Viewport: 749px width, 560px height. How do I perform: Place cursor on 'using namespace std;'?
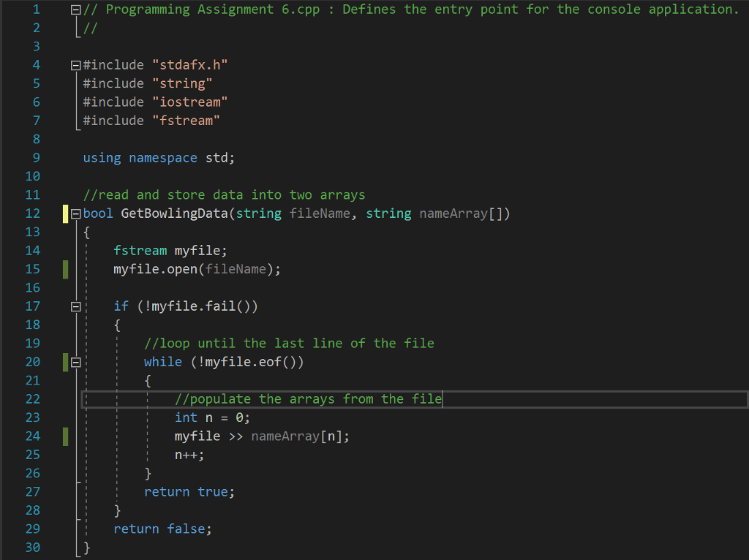[159, 157]
